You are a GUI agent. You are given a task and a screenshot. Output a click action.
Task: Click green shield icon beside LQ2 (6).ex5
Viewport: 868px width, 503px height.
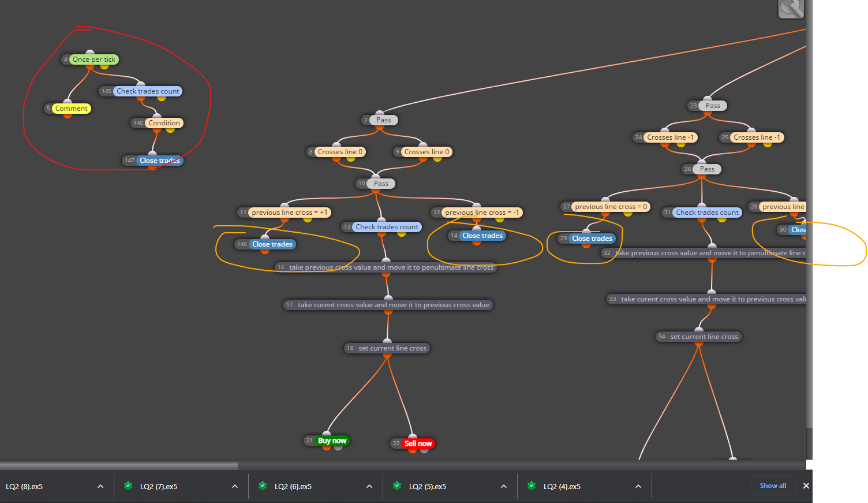(x=263, y=486)
